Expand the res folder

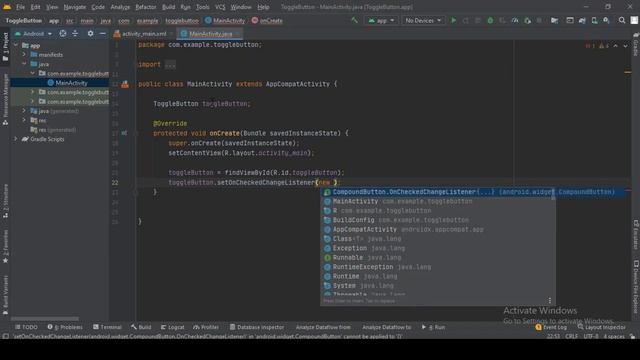[24, 120]
